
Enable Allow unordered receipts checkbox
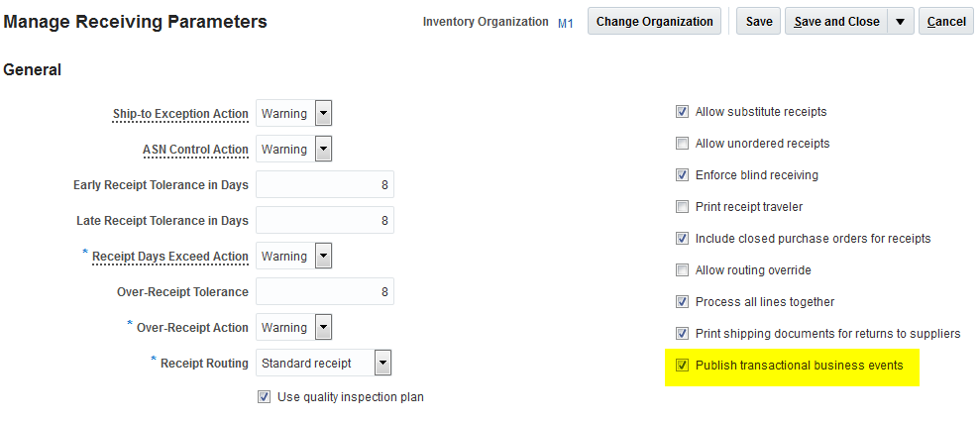coord(682,144)
